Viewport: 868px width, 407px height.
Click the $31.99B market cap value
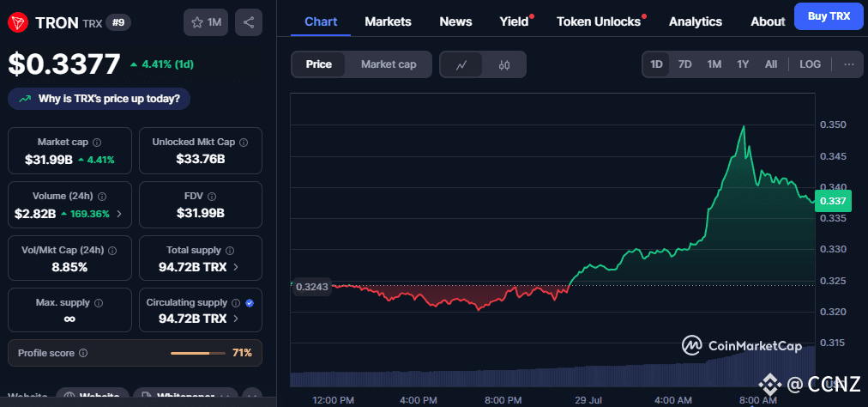49,160
